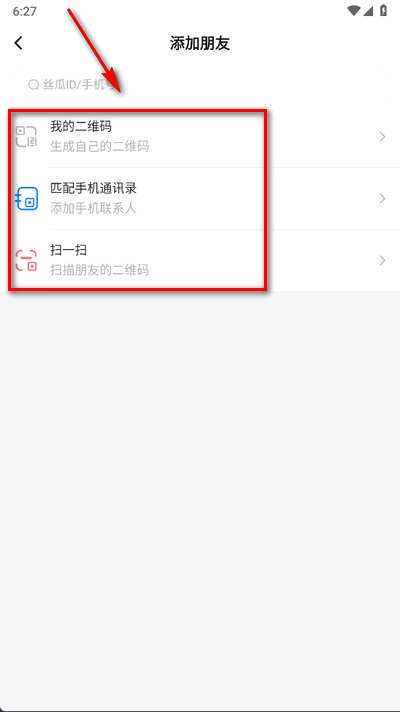Focus the 丝瓜ID/手机 search field
The height and width of the screenshot is (712, 400).
[x=200, y=84]
